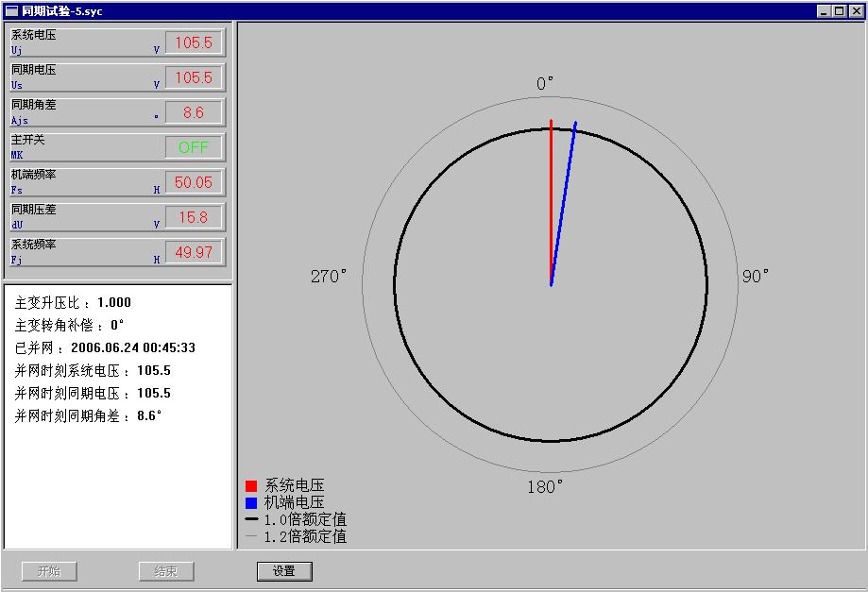The image size is (868, 592).
Task: Toggle the 主开关 MK OFF indicator
Action: coord(194,147)
